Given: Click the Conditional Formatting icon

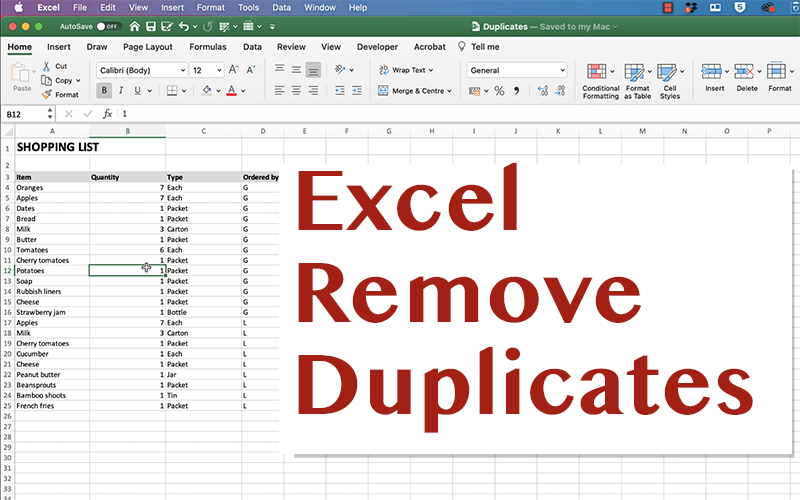Looking at the screenshot, I should (x=596, y=71).
